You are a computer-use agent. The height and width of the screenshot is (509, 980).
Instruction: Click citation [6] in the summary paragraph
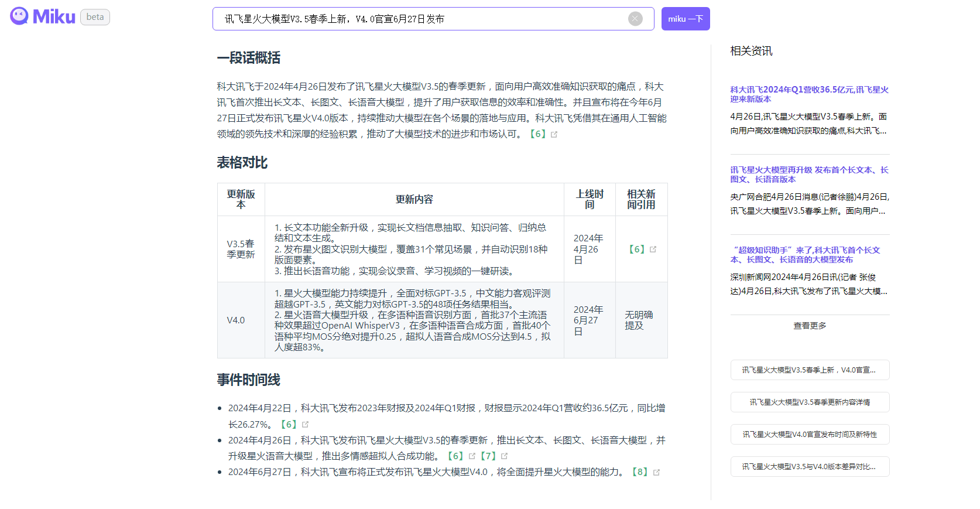coord(537,134)
